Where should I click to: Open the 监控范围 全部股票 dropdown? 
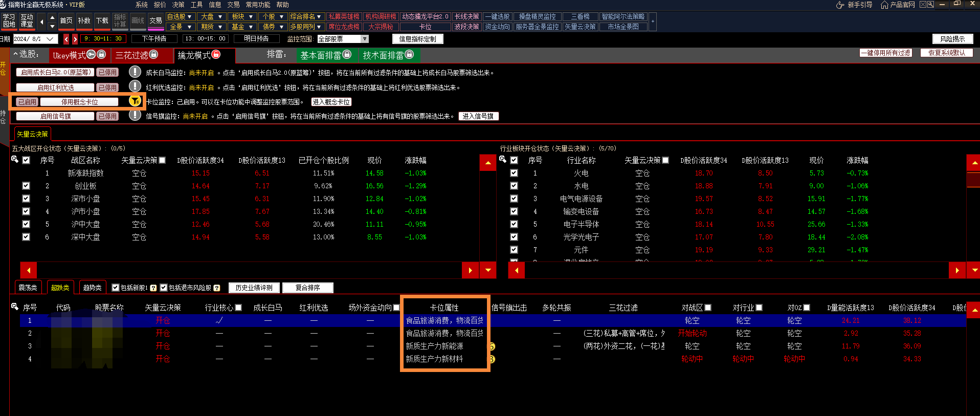click(x=365, y=39)
